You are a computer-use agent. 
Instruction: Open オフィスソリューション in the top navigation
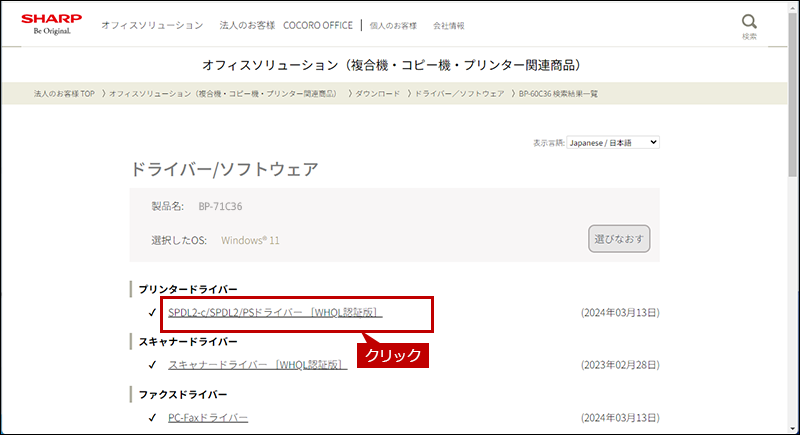click(x=151, y=25)
